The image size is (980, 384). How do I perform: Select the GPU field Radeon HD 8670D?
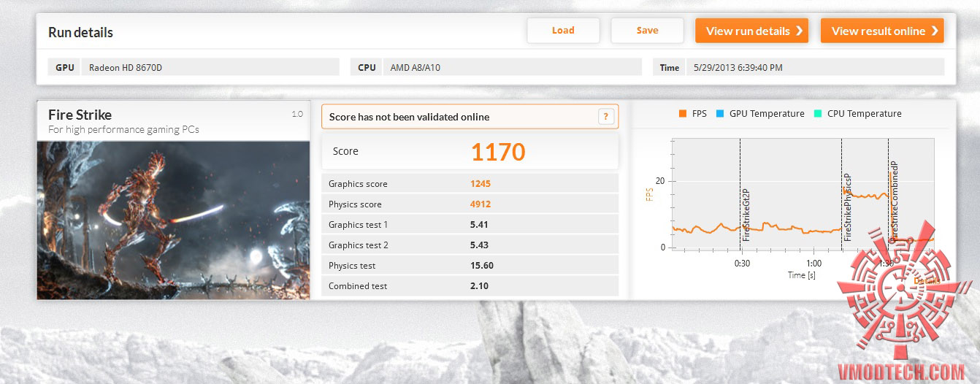[x=210, y=67]
